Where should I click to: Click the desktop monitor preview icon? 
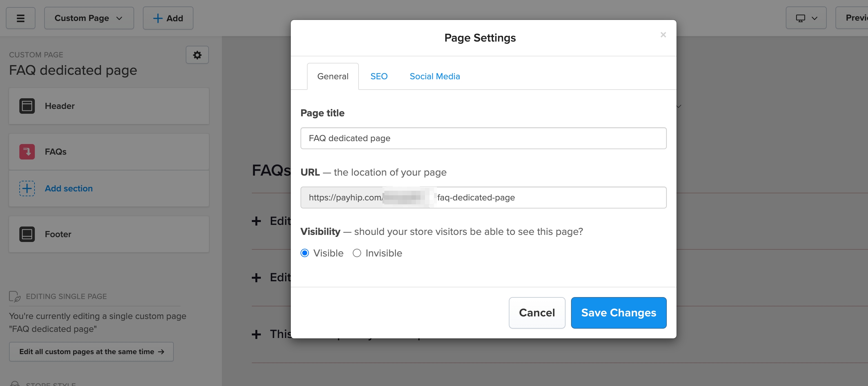pos(800,18)
